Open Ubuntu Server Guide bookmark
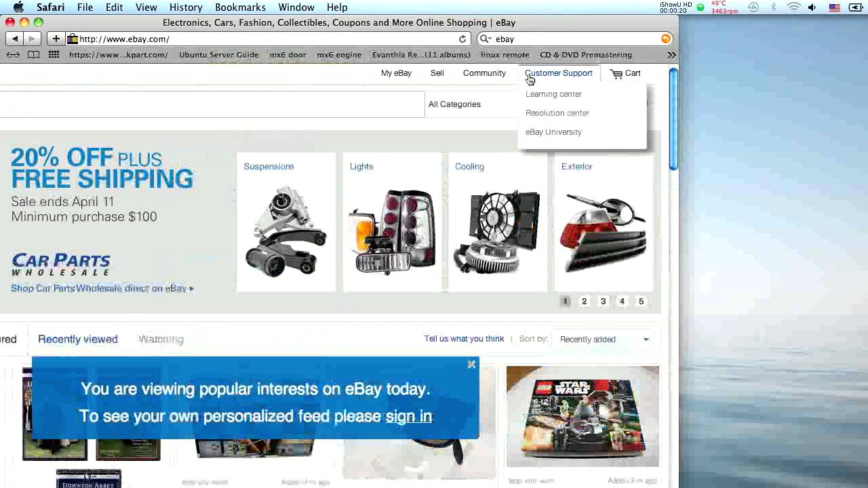This screenshot has width=868, height=488. click(219, 55)
